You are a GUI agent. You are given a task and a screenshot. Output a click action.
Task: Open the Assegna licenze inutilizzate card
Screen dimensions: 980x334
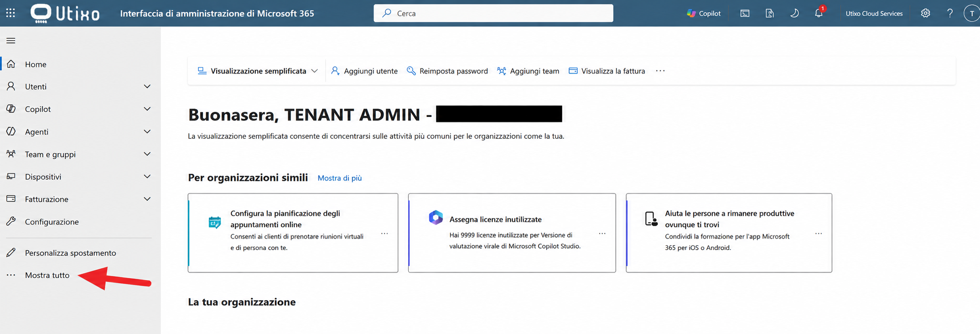[512, 233]
